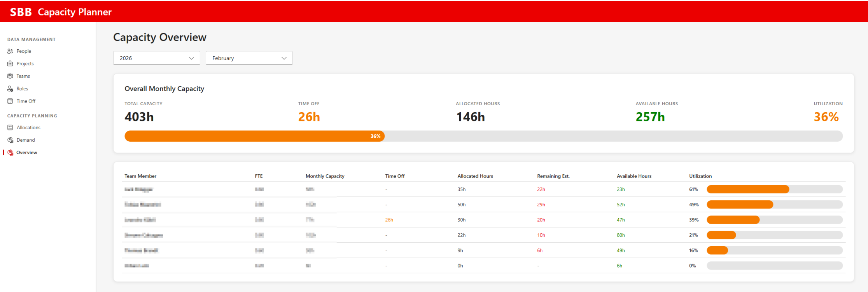Click the 26h time off table cell
The width and height of the screenshot is (868, 292).
click(389, 220)
